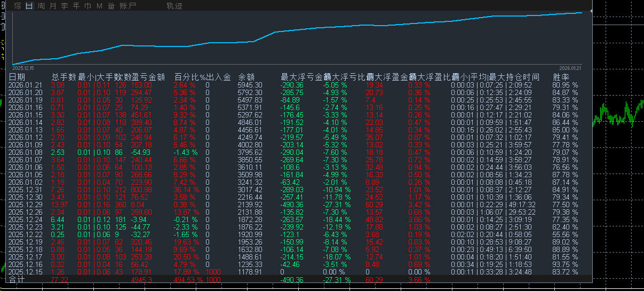Click the 2025.12.15 start date label under chart
Viewport: 644px width, 291px height.
click(23, 68)
